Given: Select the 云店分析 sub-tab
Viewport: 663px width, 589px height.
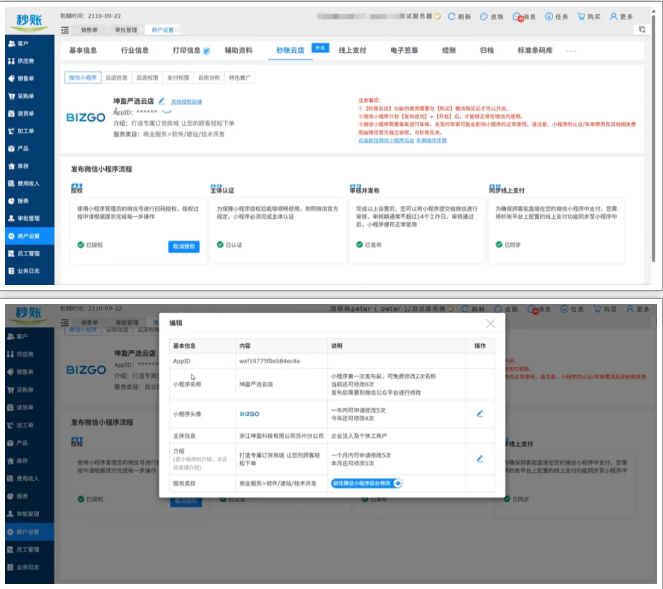Looking at the screenshot, I should pyautogui.click(x=209, y=77).
